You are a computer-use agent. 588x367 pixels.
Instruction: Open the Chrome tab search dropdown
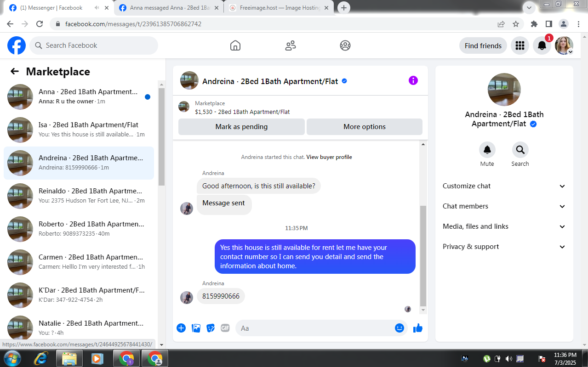tap(529, 7)
